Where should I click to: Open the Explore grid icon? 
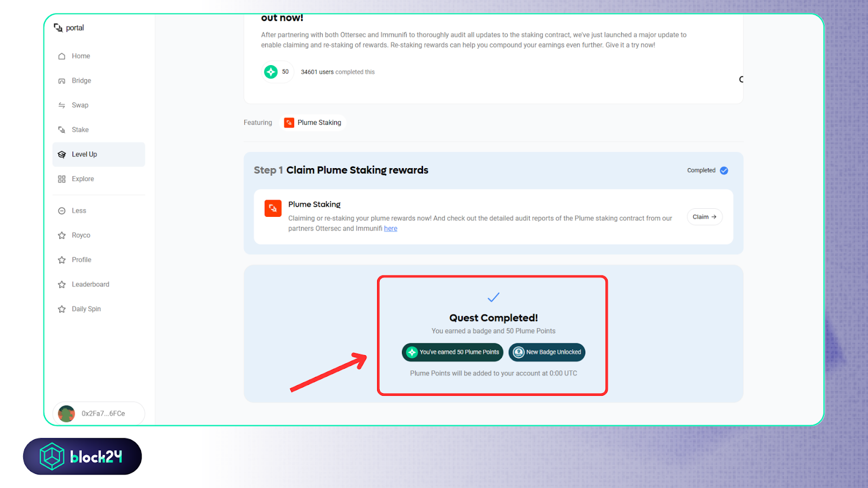point(62,179)
